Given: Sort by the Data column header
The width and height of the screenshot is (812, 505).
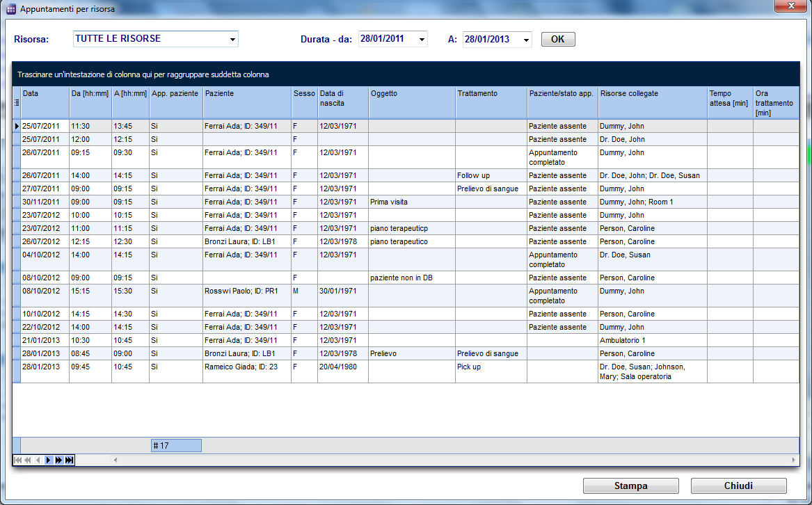Looking at the screenshot, I should pos(45,102).
